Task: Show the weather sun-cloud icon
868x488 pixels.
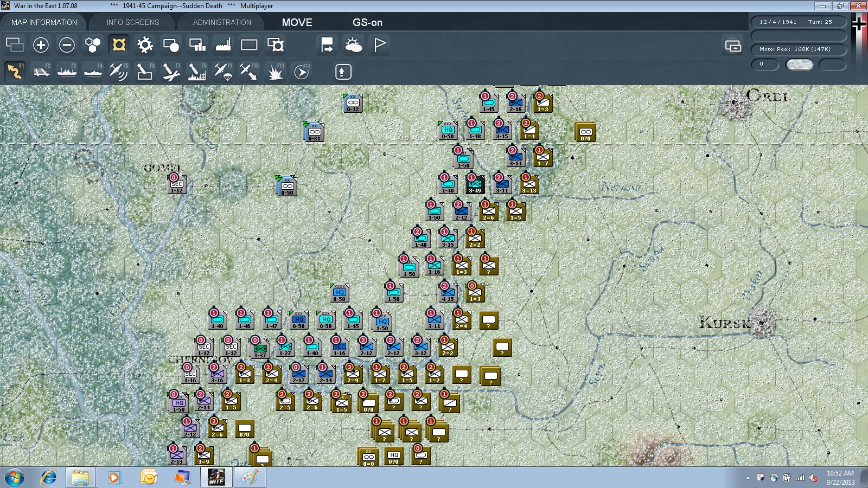Action: [x=353, y=44]
